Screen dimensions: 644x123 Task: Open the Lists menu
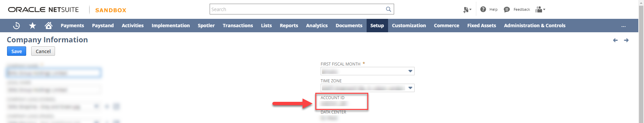pos(266,26)
